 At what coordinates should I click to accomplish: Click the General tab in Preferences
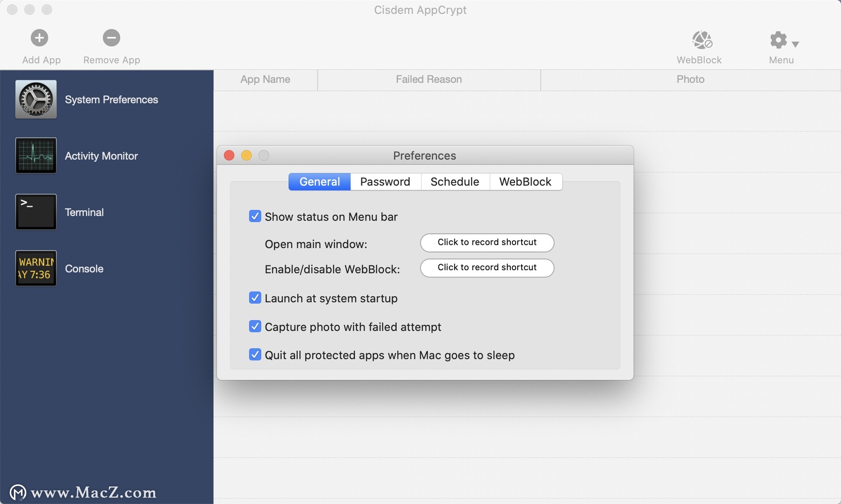coord(320,181)
